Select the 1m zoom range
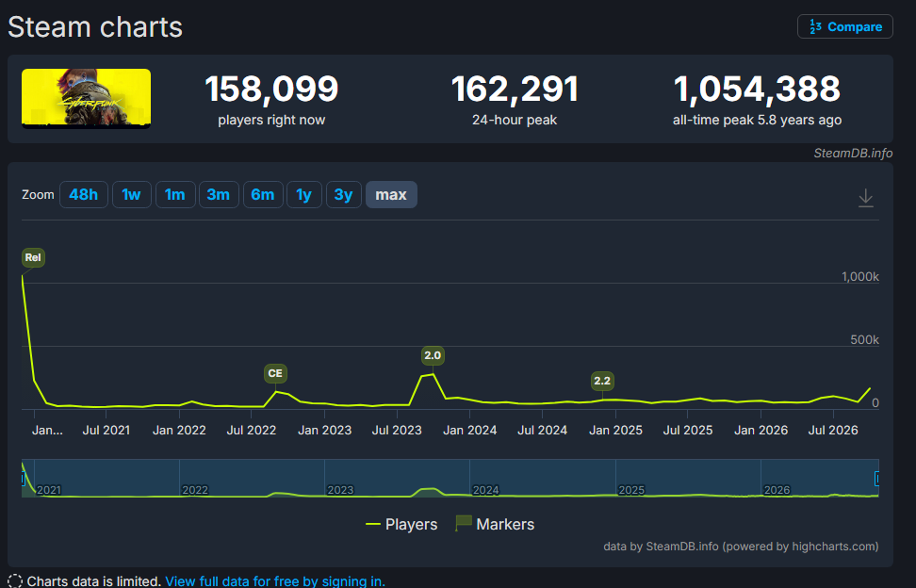Screen dimensions: 916x588 (175, 194)
